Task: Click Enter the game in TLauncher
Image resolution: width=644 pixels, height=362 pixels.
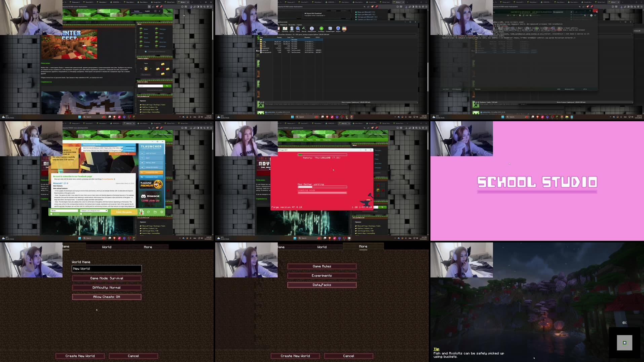Action: pos(124,212)
